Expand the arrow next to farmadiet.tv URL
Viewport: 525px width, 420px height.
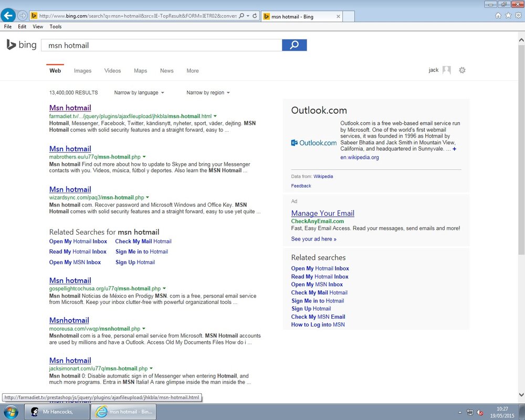(x=215, y=116)
